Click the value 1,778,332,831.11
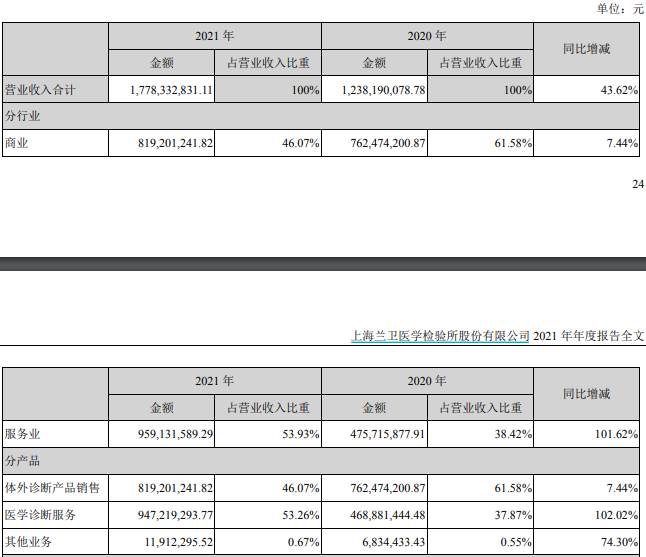 (x=171, y=90)
